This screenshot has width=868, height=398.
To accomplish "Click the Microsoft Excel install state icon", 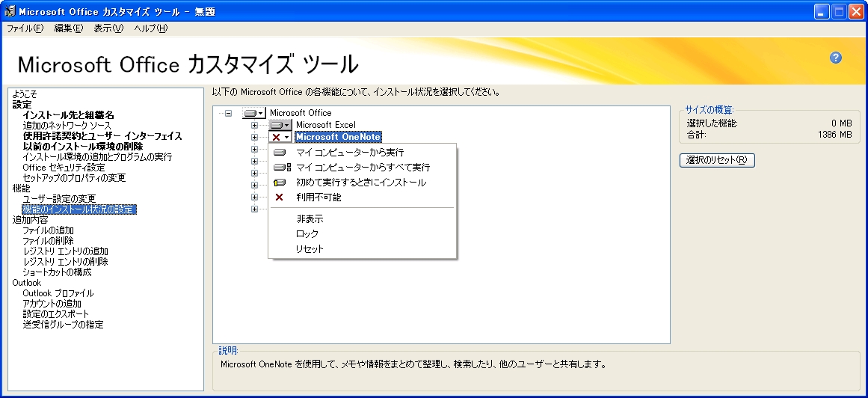I will tap(277, 125).
